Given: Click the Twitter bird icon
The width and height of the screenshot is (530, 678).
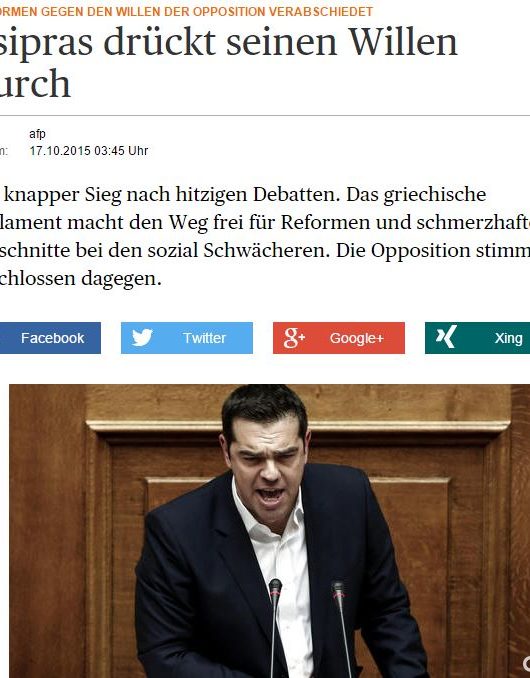Looking at the screenshot, I should click(142, 338).
